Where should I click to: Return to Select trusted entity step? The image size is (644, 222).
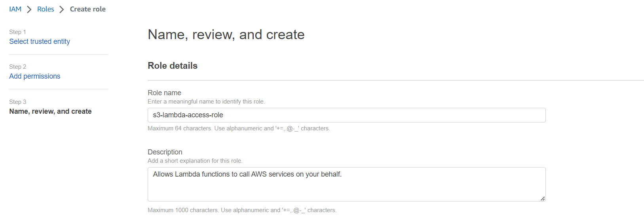click(40, 41)
